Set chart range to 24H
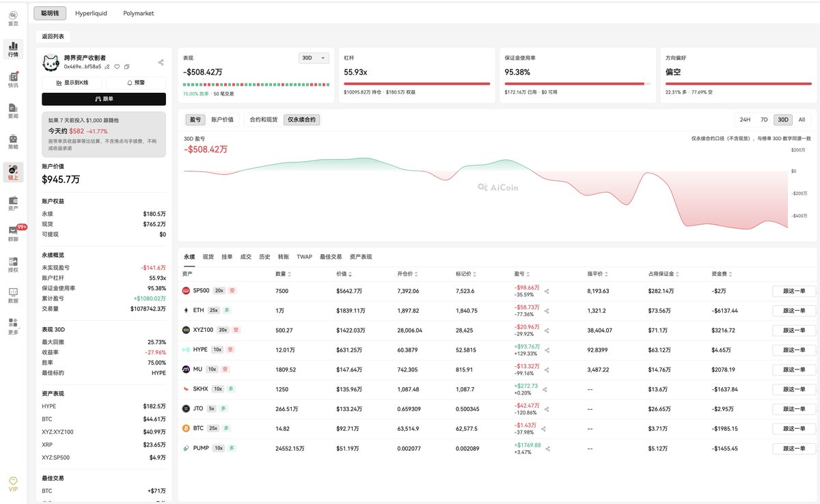Screen dimensions: 820x504 point(745,120)
